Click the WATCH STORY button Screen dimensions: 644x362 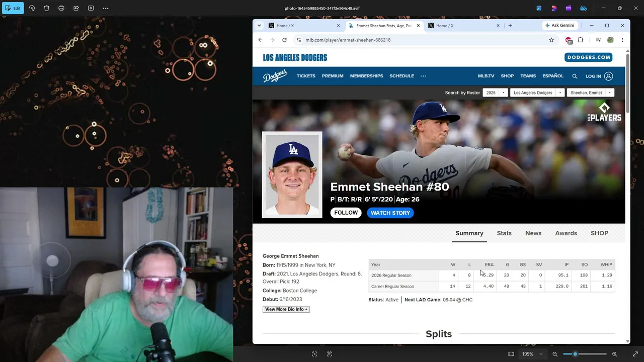(390, 213)
